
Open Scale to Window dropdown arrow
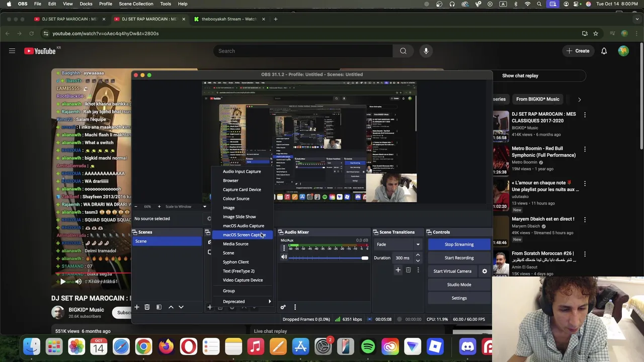(x=204, y=207)
